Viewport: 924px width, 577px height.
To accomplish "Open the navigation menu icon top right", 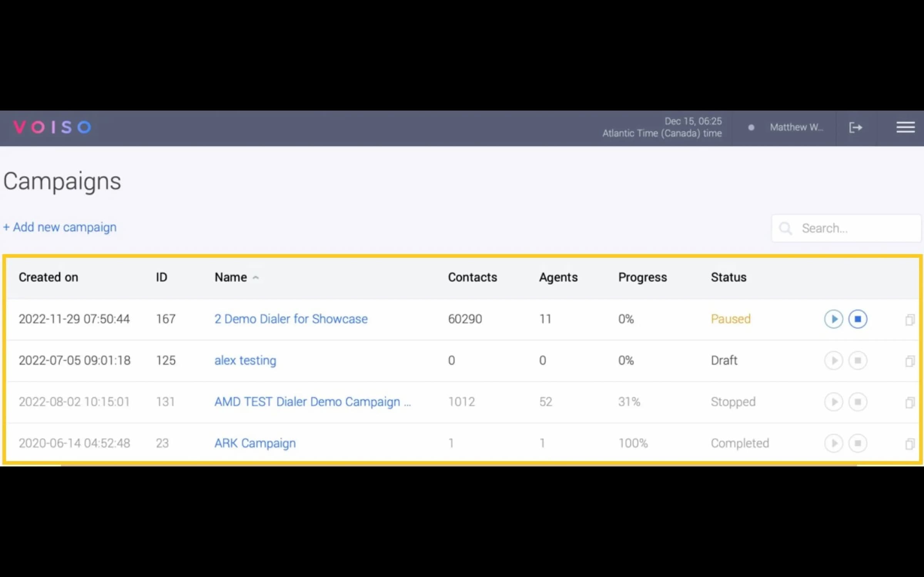I will 906,127.
